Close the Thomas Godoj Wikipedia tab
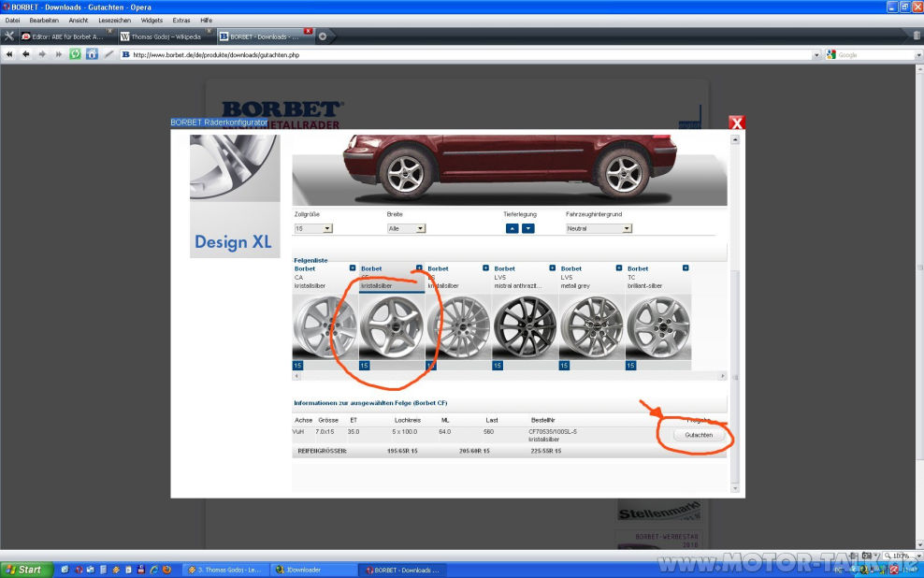The image size is (924, 578). coord(209,31)
